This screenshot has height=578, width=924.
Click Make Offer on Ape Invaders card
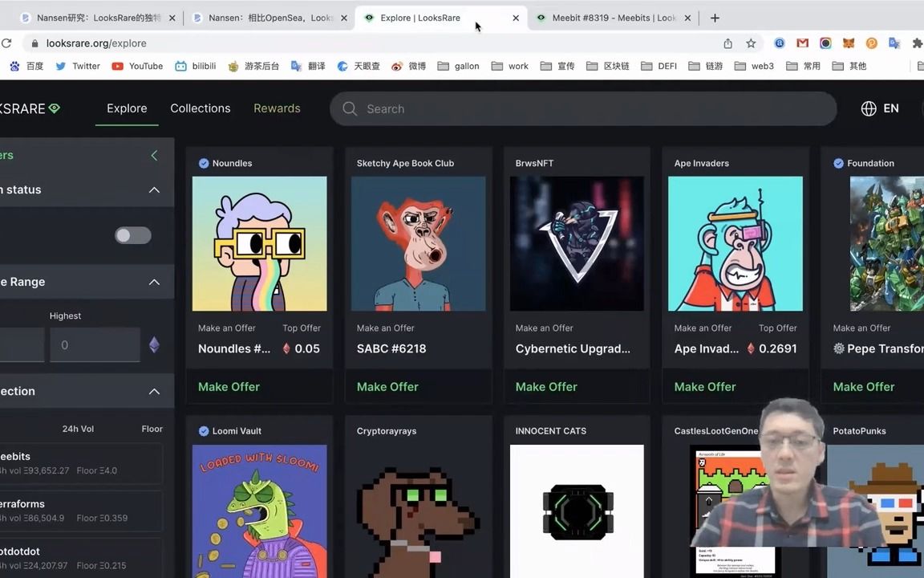click(705, 387)
